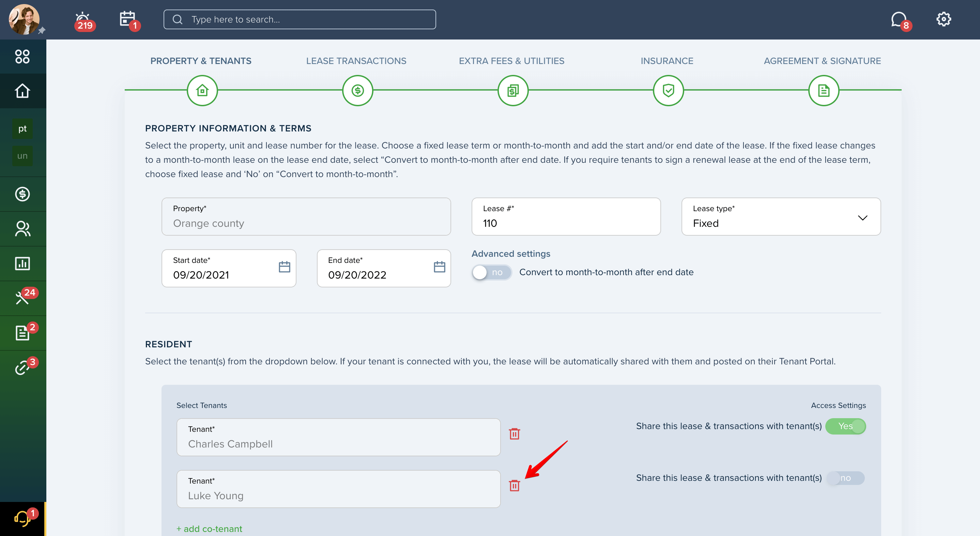
Task: Switch to Lease Transactions tab
Action: pos(356,61)
